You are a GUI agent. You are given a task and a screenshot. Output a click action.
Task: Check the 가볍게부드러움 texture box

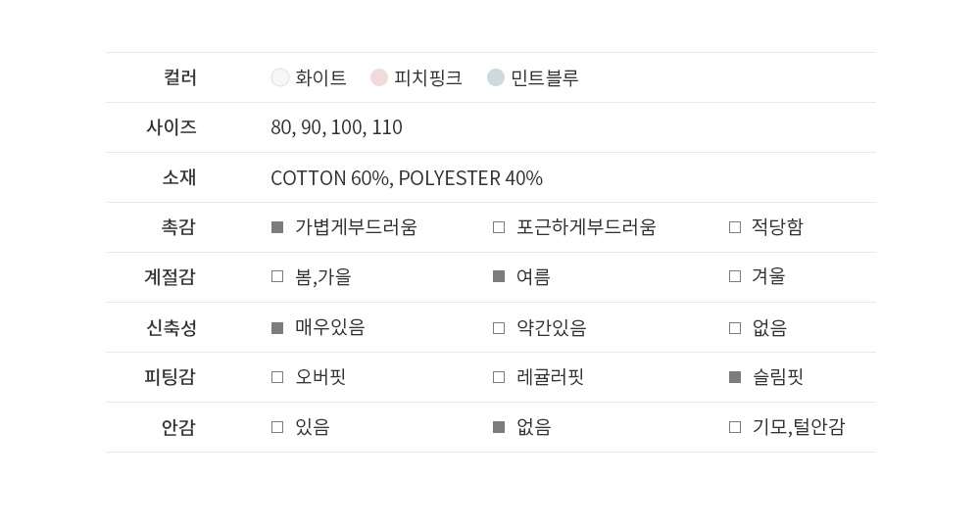click(277, 227)
